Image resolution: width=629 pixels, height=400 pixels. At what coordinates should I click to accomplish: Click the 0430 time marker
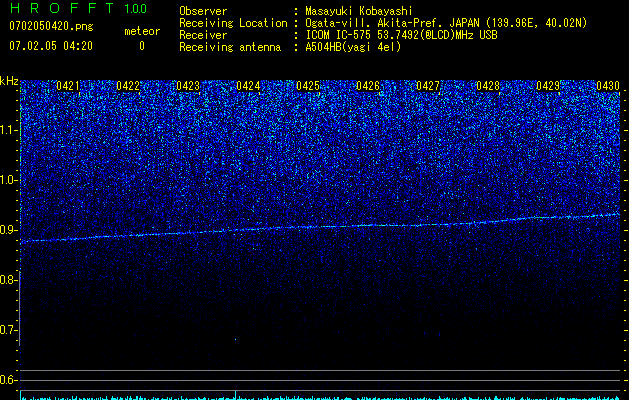tap(608, 86)
